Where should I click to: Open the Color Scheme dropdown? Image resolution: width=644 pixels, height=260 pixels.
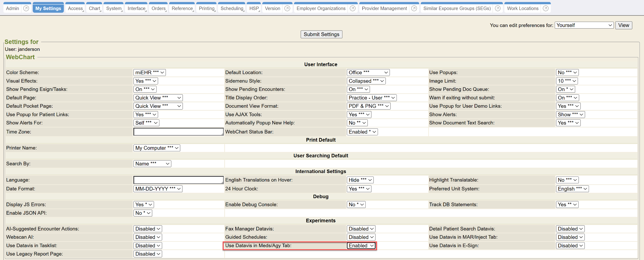(x=150, y=73)
